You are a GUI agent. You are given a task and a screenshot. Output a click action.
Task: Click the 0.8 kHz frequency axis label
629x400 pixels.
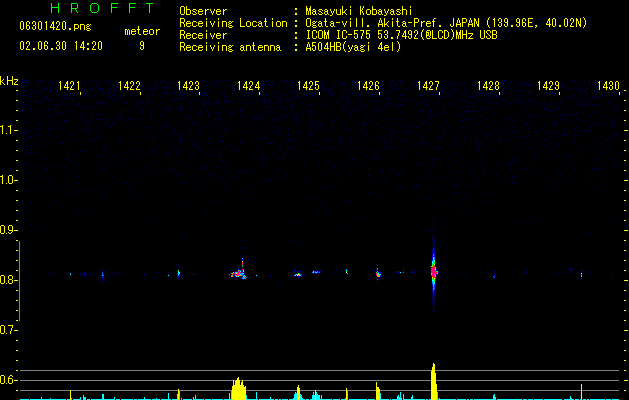(9, 280)
